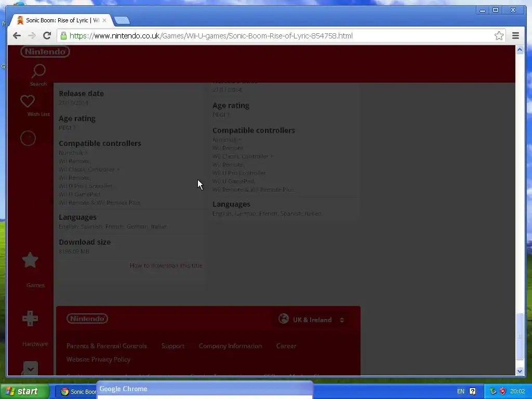Open the Website Privacy Policy link

pyautogui.click(x=98, y=360)
